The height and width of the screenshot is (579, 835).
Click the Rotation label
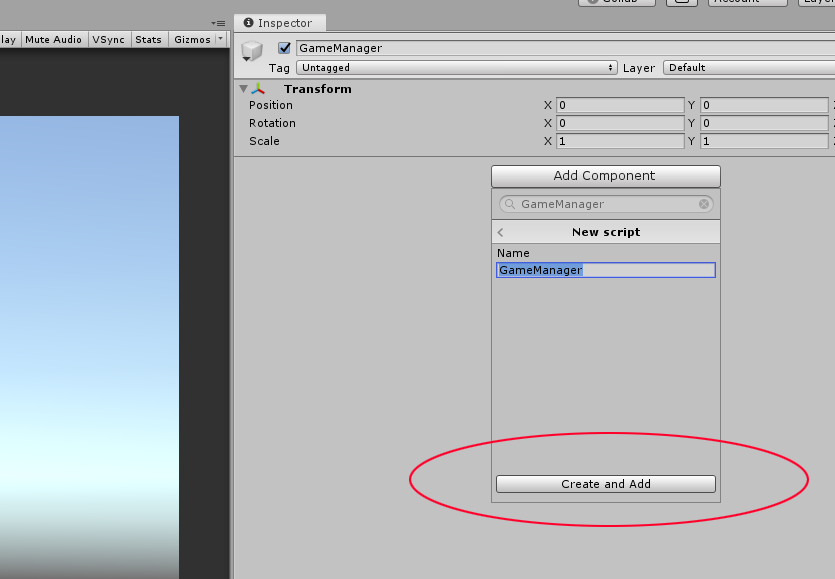272,123
